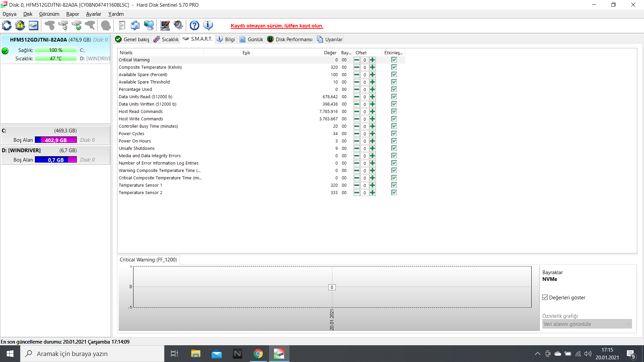This screenshot has width=644, height=362.
Task: Click the blue info bubble icon
Action: [x=208, y=25]
